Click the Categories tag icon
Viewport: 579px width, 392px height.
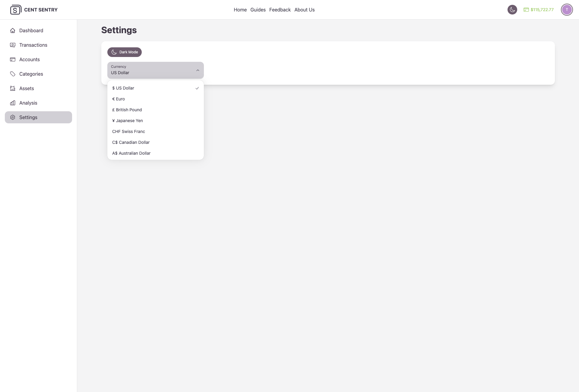coord(13,74)
